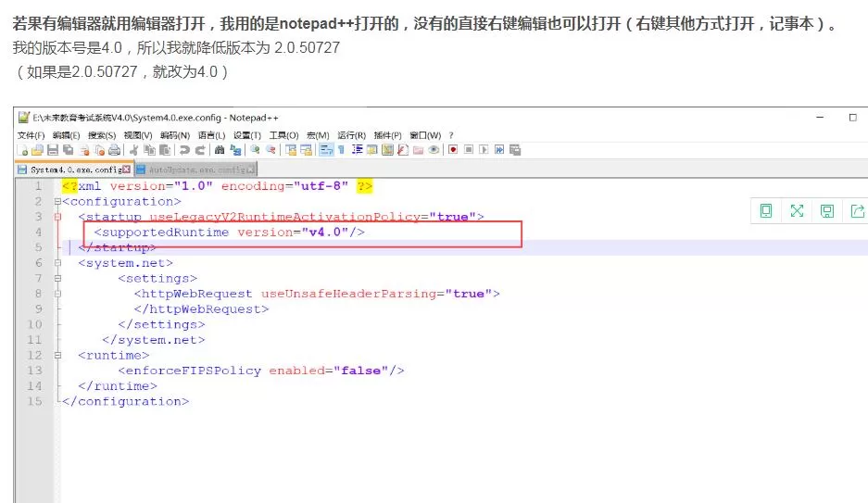
Task: Click the Zoom In magnifier icon
Action: pyautogui.click(x=255, y=150)
